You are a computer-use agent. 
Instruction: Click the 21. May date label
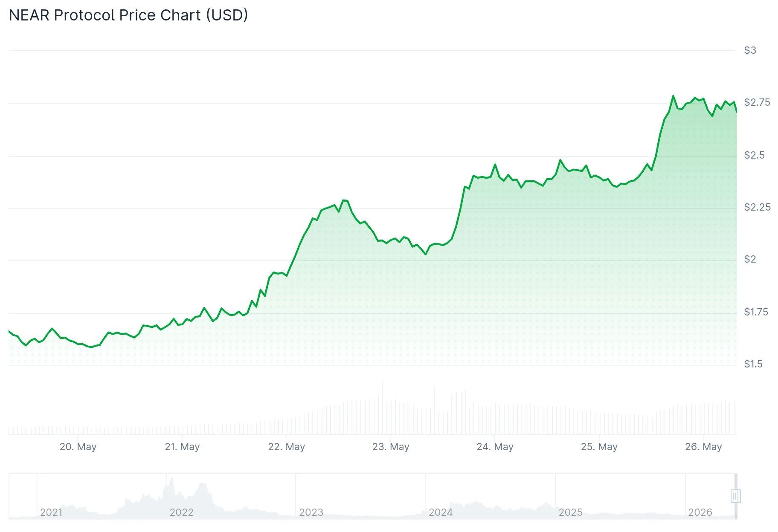182,447
